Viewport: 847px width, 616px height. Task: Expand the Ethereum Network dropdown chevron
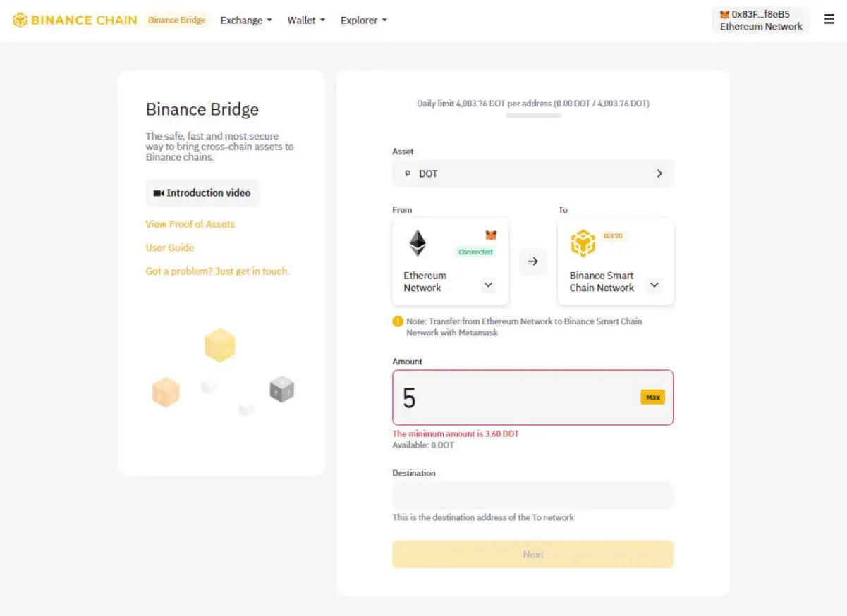(x=489, y=285)
